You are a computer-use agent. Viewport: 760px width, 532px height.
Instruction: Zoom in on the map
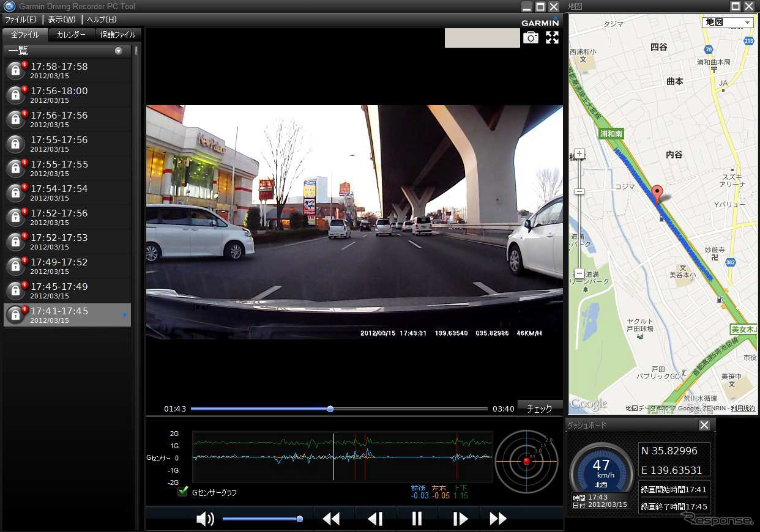pos(579,153)
